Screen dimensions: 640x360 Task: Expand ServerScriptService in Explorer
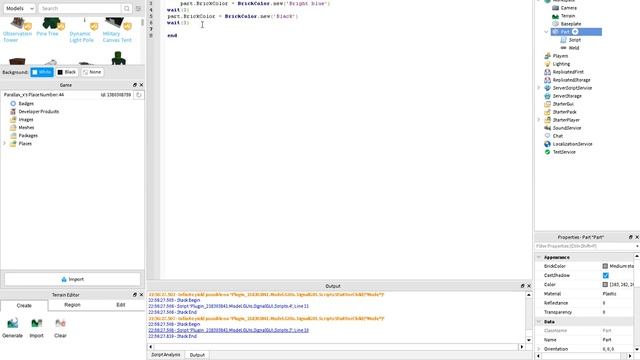pos(539,88)
